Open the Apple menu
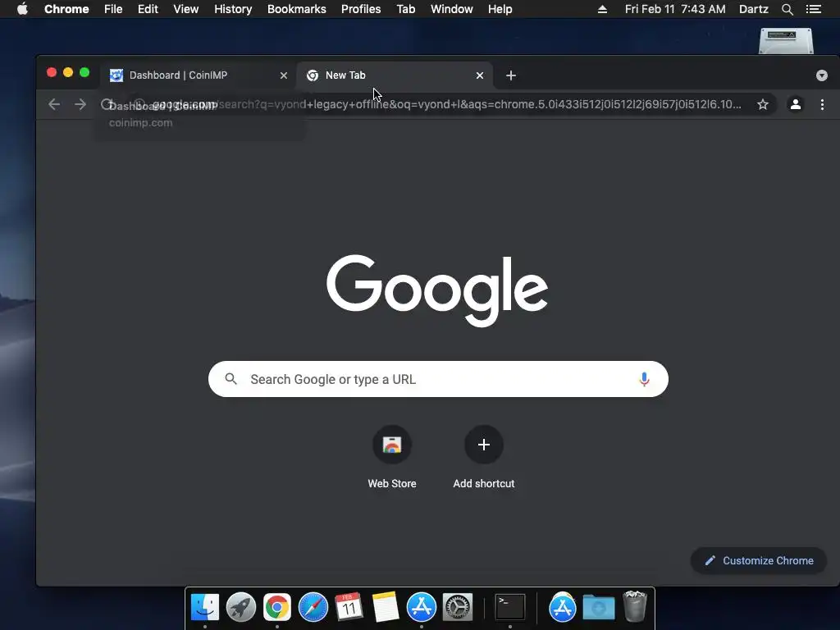 point(22,9)
